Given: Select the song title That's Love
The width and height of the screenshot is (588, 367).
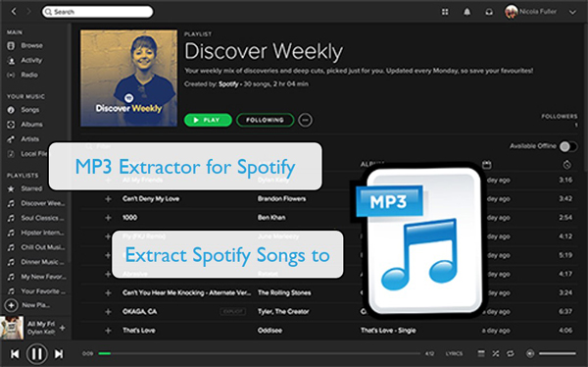Looking at the screenshot, I should click(x=139, y=331).
